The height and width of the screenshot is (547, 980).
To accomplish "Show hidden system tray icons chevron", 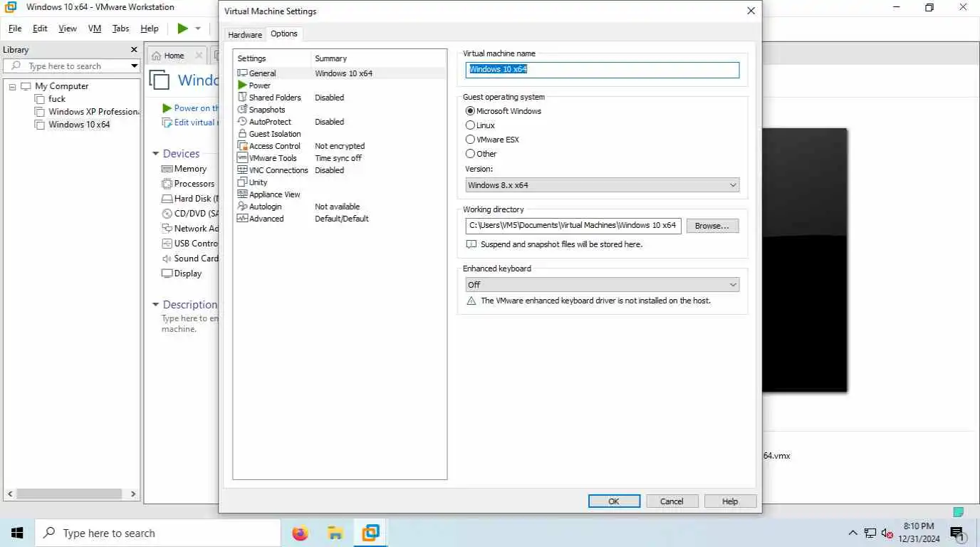I will (853, 533).
